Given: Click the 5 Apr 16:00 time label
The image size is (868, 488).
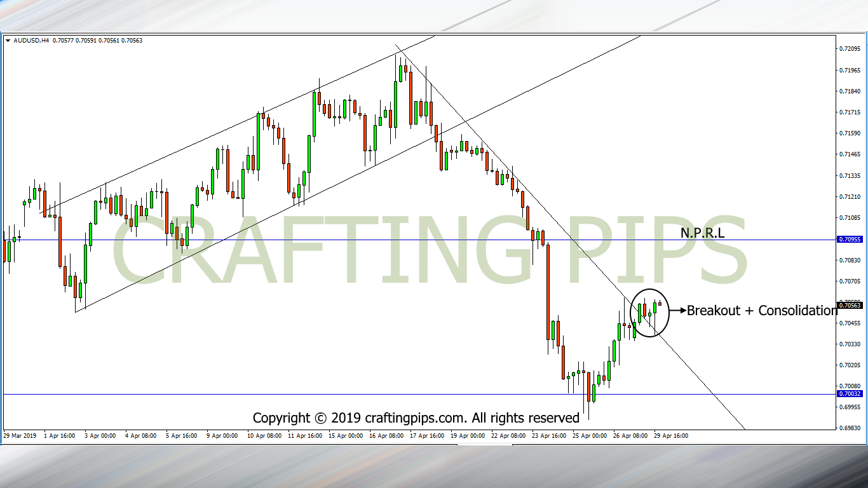Looking at the screenshot, I should [x=182, y=436].
